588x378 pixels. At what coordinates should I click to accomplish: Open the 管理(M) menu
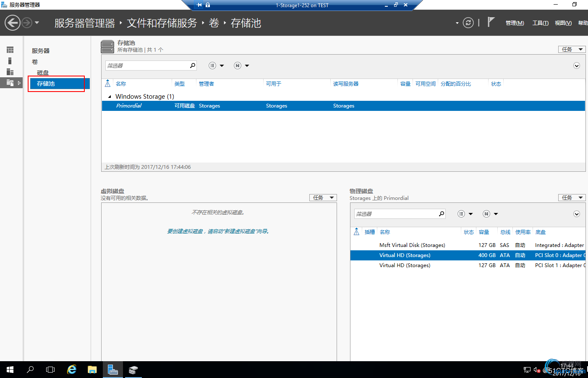515,23
